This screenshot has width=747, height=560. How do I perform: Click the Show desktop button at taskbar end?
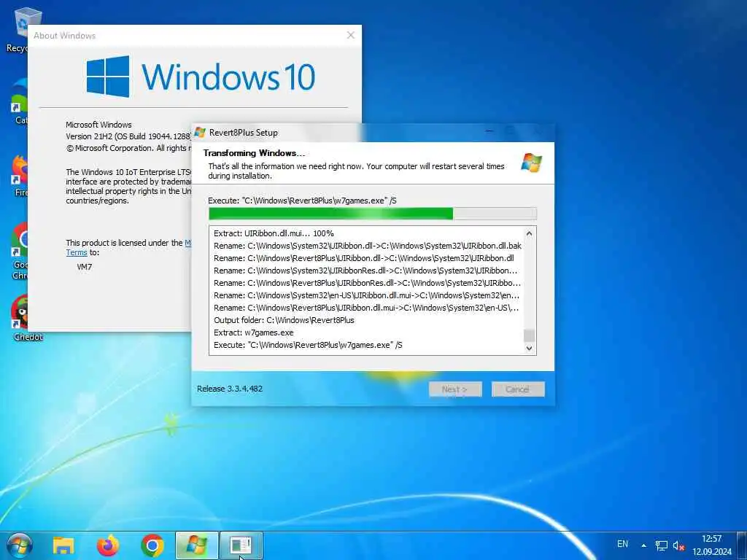pyautogui.click(x=742, y=545)
